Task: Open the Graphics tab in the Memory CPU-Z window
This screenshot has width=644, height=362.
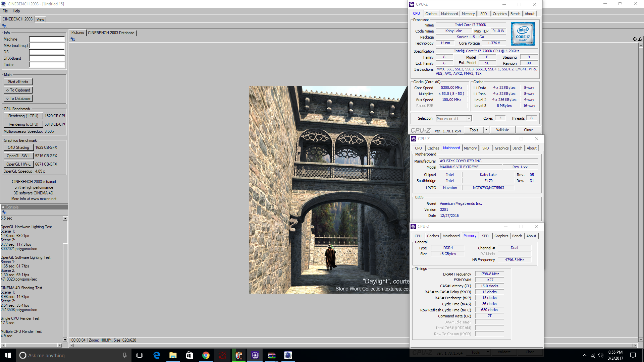Action: point(501,236)
